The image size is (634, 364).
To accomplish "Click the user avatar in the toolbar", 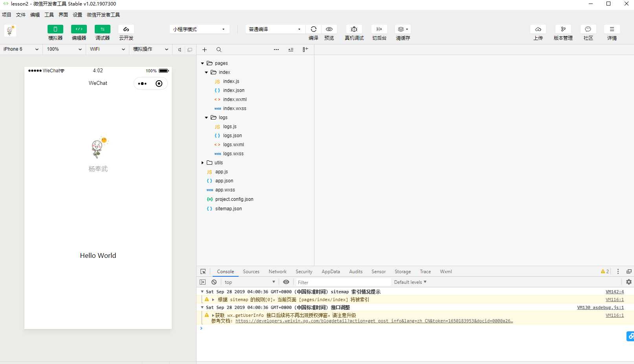I will 10,30.
